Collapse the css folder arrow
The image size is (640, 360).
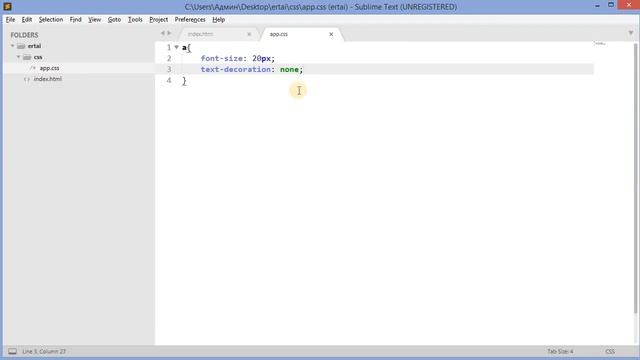point(18,57)
